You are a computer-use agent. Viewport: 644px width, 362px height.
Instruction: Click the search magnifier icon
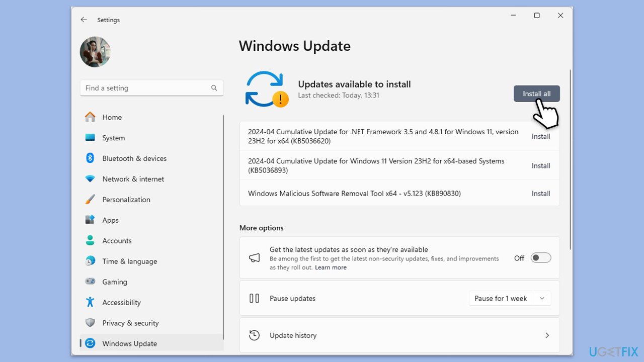[214, 88]
